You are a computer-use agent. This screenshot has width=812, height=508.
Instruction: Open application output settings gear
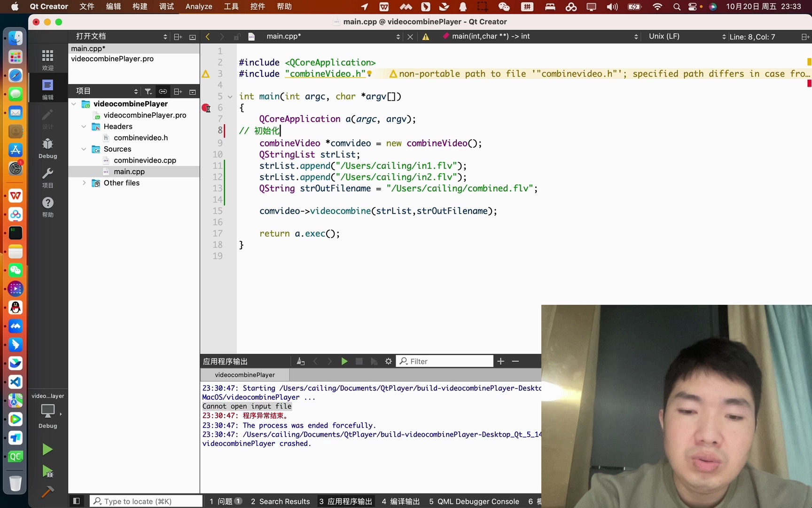pos(389,361)
